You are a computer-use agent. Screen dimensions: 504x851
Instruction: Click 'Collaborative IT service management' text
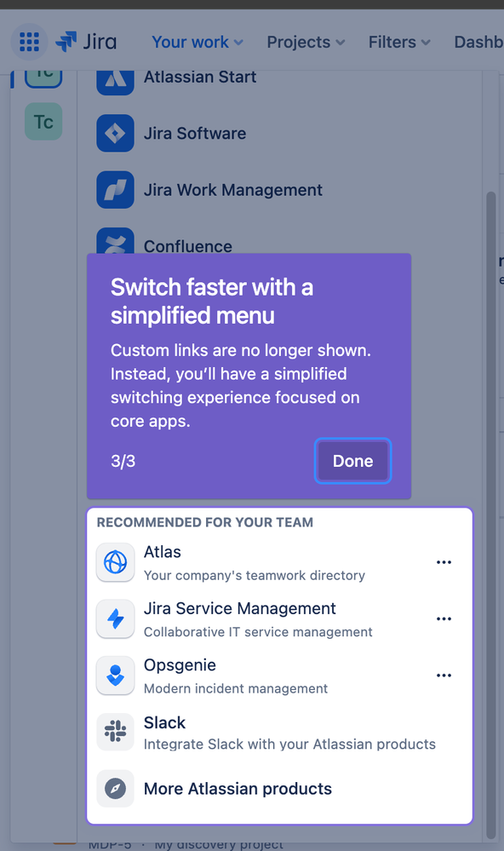[x=258, y=632]
